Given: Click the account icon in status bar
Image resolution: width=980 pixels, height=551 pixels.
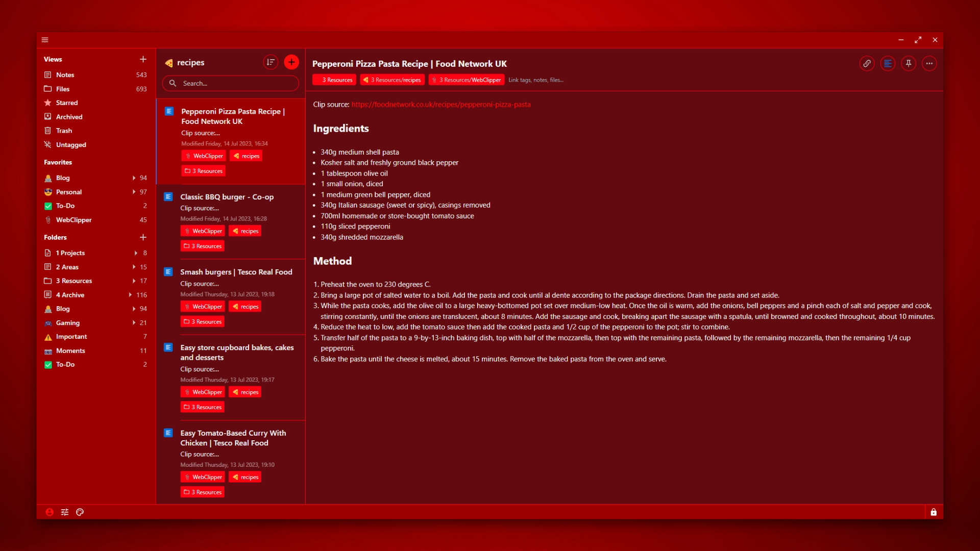Looking at the screenshot, I should coord(50,512).
